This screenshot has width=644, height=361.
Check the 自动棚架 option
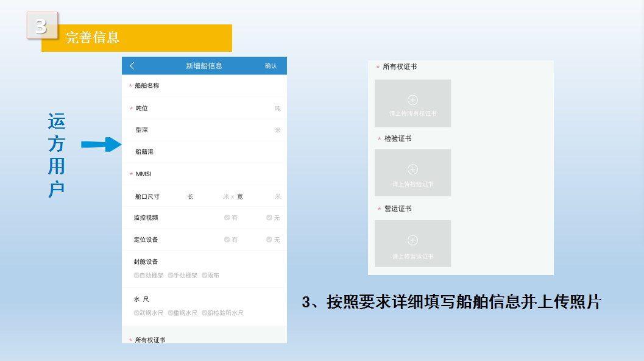pos(137,276)
